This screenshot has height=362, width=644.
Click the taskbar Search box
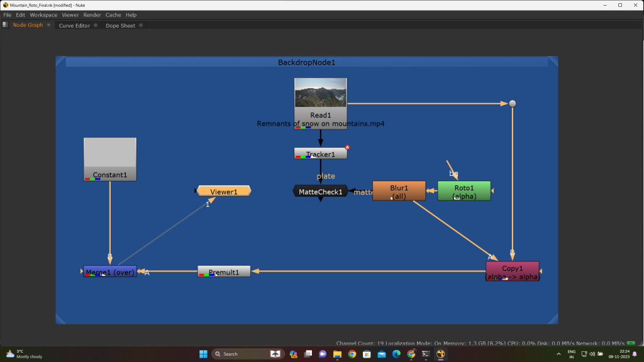point(248,354)
